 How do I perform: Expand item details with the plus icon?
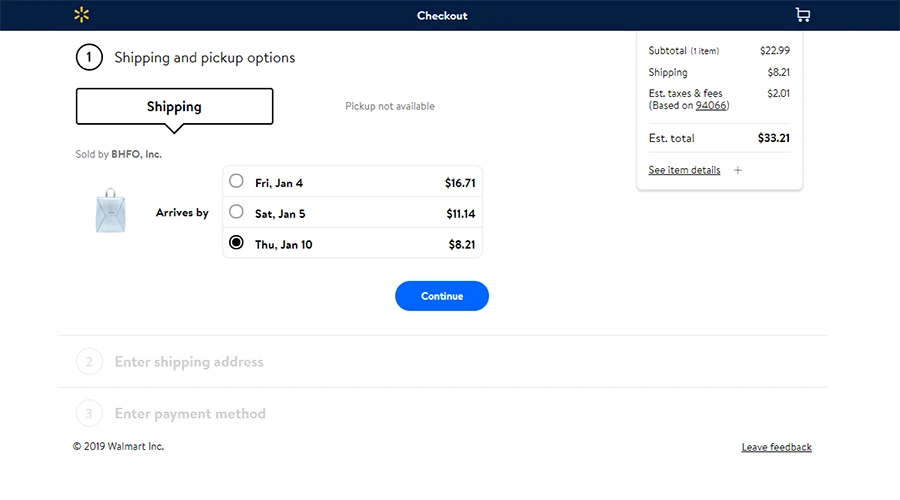pyautogui.click(x=738, y=170)
